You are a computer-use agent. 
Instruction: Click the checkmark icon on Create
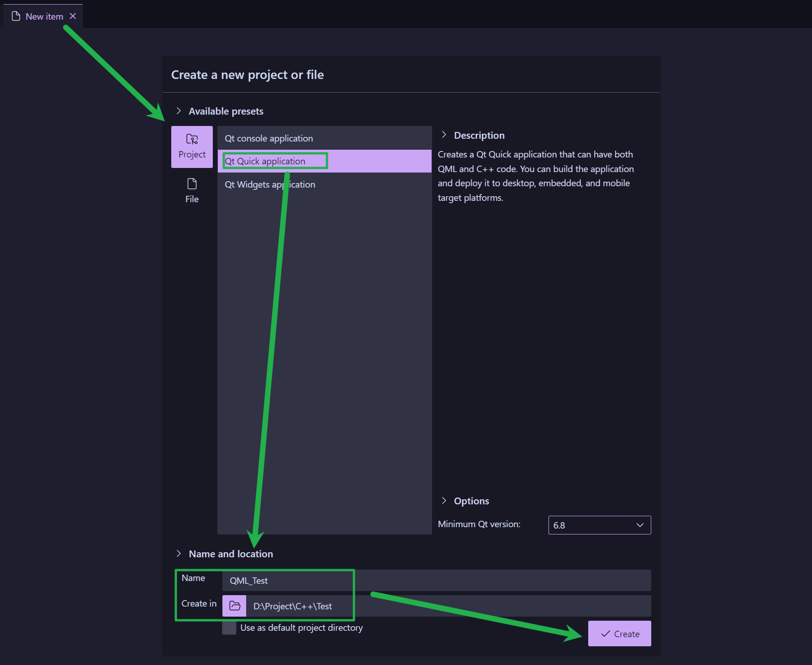pos(606,634)
